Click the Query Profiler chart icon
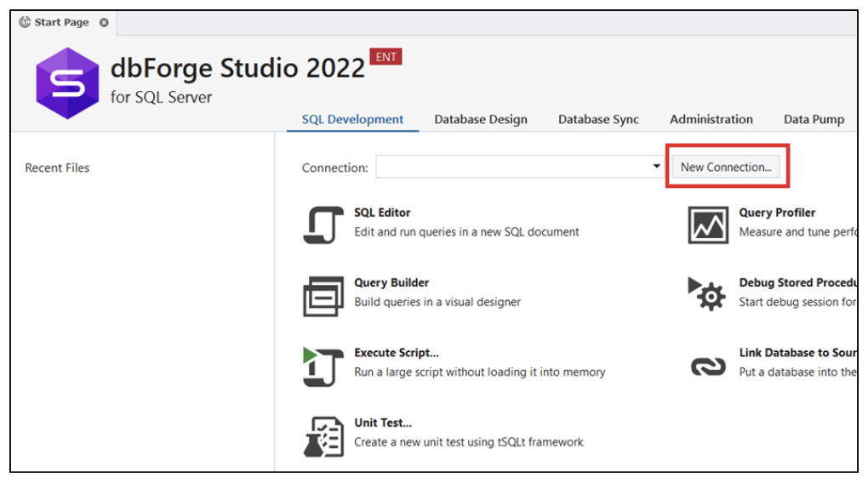The image size is (868, 483). point(708,225)
